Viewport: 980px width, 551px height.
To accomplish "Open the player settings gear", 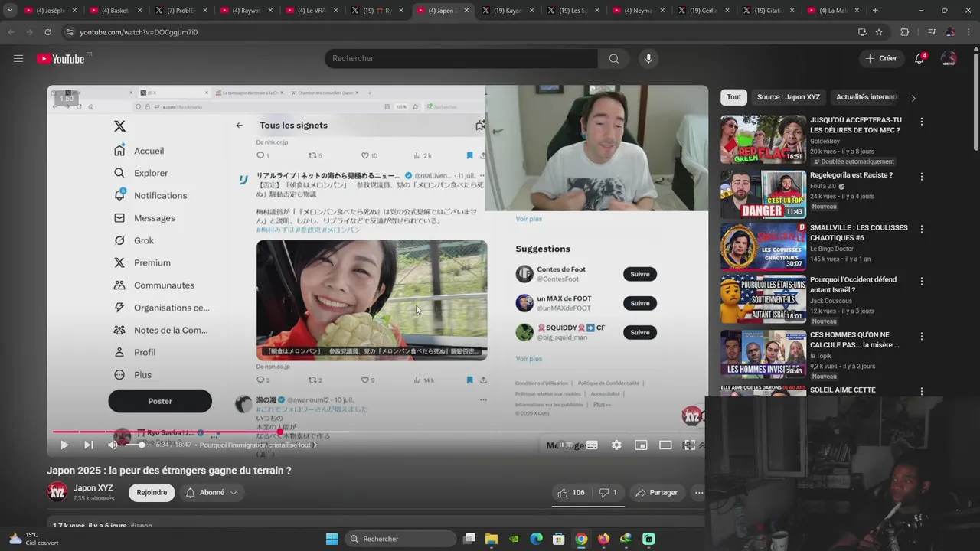I will point(616,445).
